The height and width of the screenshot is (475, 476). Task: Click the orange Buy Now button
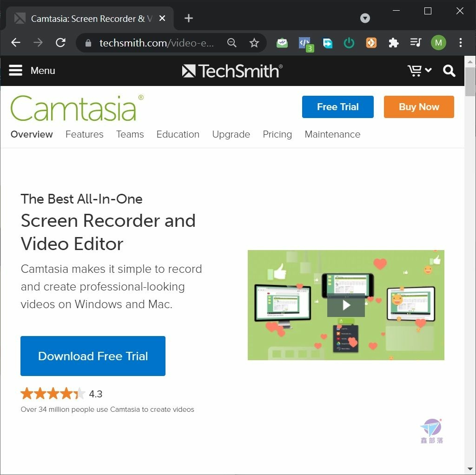(419, 107)
